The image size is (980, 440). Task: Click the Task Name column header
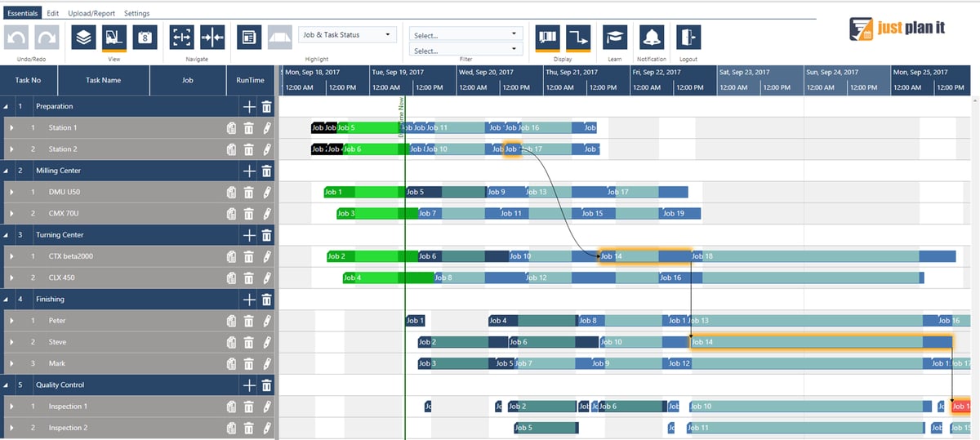click(103, 80)
